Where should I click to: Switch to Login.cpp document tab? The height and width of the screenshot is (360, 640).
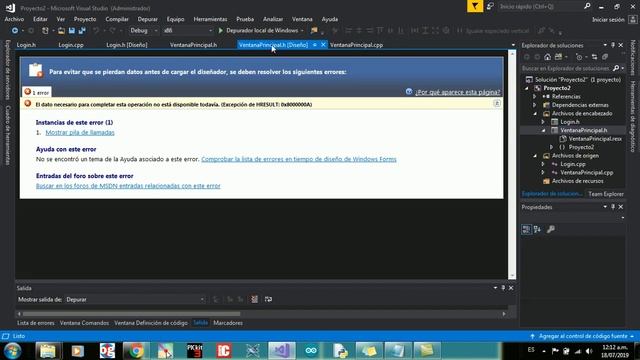click(x=71, y=45)
